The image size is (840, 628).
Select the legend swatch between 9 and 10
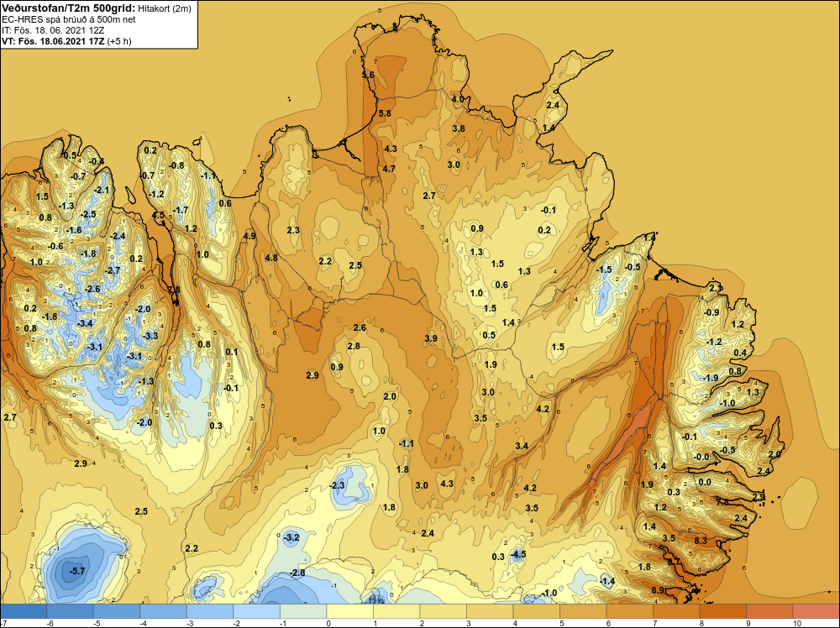769,611
